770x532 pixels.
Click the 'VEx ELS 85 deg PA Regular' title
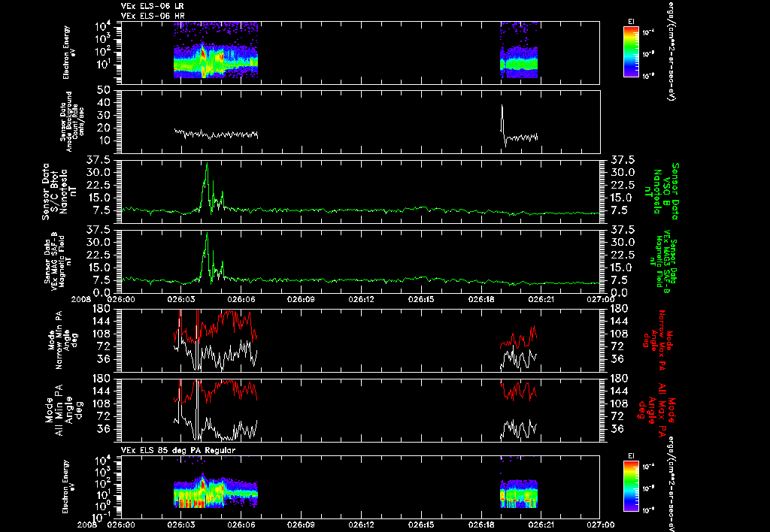click(x=178, y=450)
